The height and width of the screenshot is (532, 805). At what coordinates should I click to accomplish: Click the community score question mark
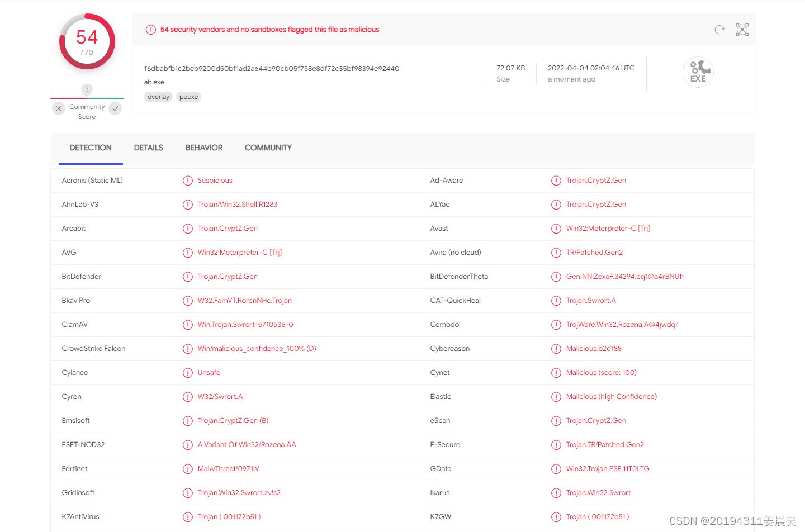coord(87,89)
